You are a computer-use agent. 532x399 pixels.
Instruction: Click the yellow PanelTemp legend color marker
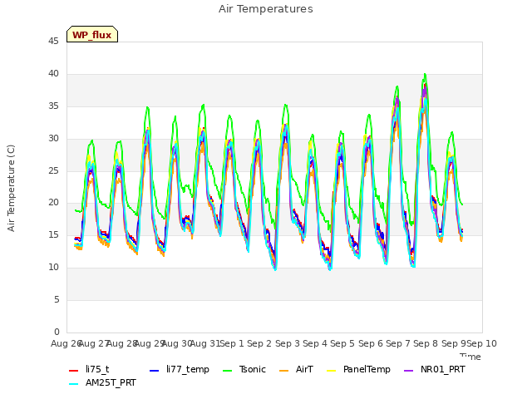[x=331, y=371]
